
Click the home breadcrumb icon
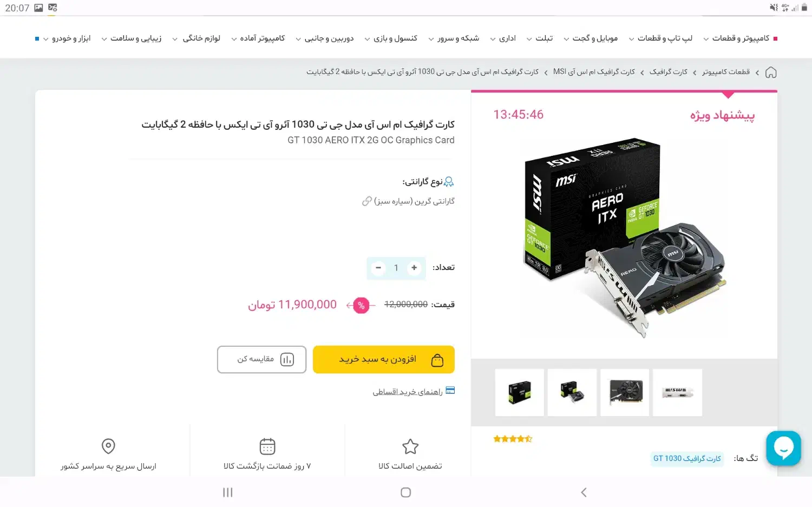(x=771, y=73)
